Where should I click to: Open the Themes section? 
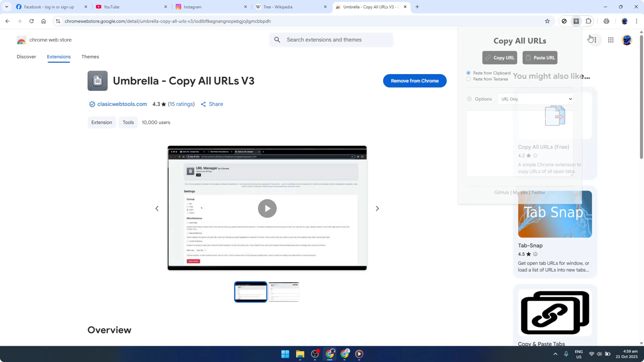tap(90, 57)
